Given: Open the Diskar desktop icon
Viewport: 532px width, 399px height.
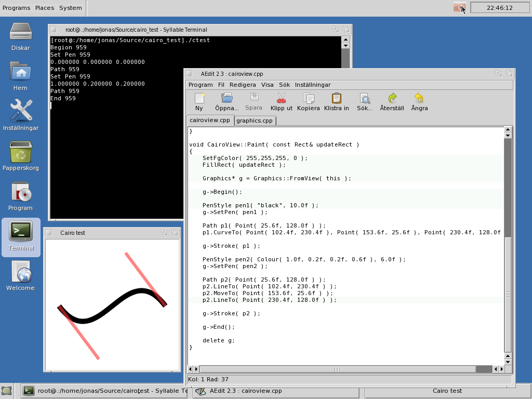Looking at the screenshot, I should coord(21,32).
